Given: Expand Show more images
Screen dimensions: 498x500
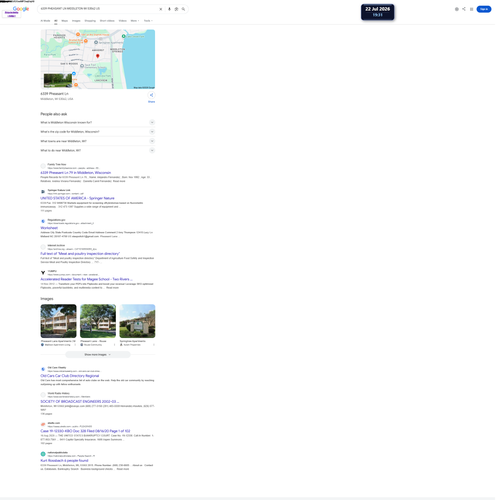Looking at the screenshot, I should coord(98,354).
